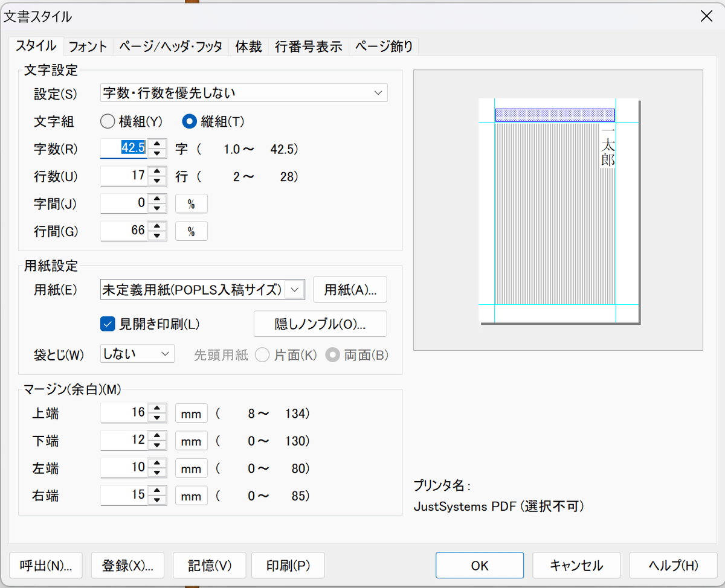Decrease 字数 with the down arrow
This screenshot has height=588, width=725.
(x=157, y=153)
